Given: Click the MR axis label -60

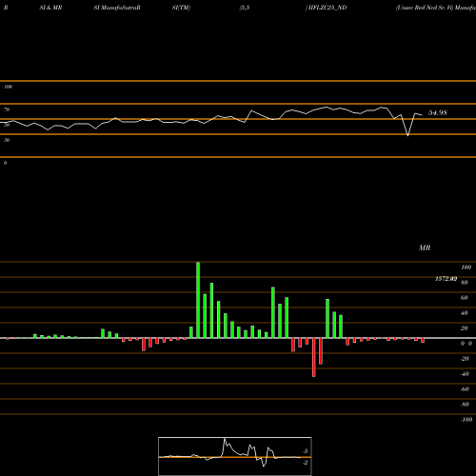Looking at the screenshot, I should (x=465, y=389).
